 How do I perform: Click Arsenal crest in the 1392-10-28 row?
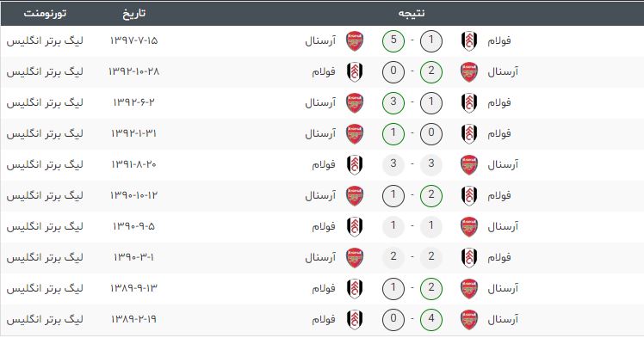click(469, 72)
